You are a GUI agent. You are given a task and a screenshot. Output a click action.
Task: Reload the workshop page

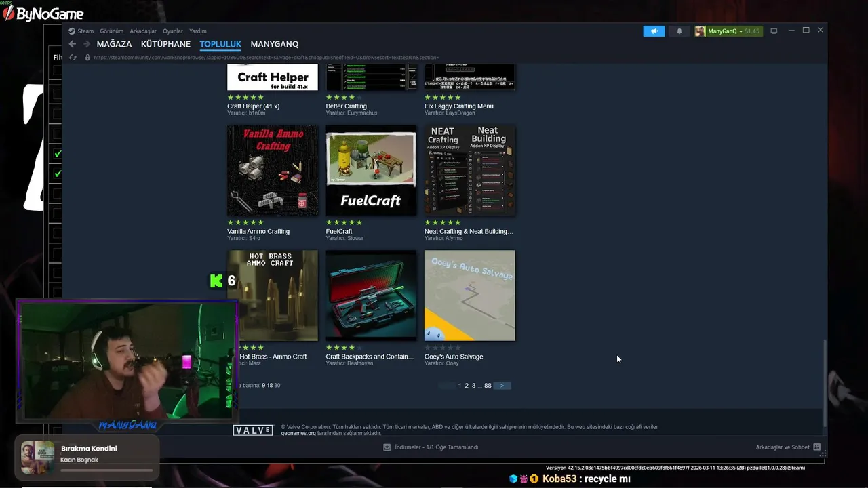tap(73, 57)
